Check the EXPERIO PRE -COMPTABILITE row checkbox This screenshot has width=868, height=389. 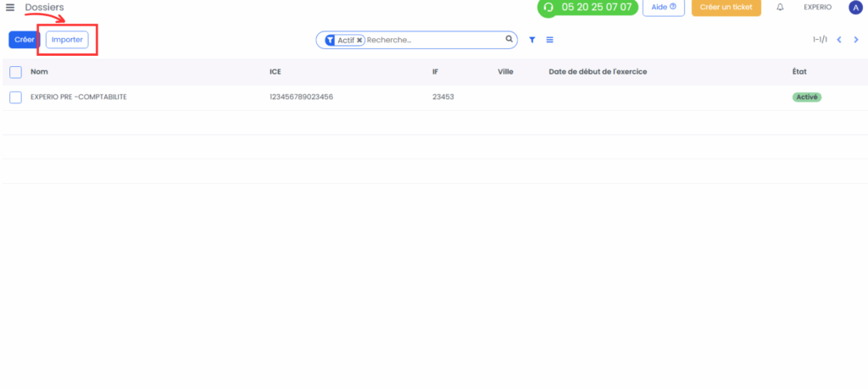point(15,97)
